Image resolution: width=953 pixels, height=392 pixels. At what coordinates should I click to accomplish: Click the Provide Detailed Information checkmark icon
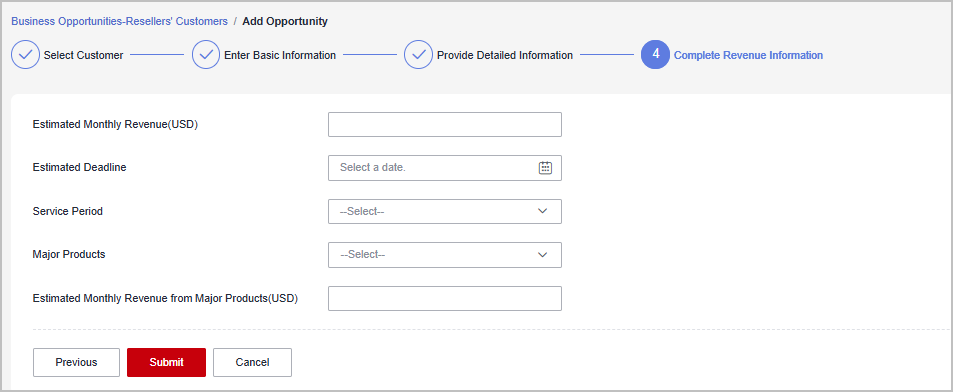click(x=418, y=55)
